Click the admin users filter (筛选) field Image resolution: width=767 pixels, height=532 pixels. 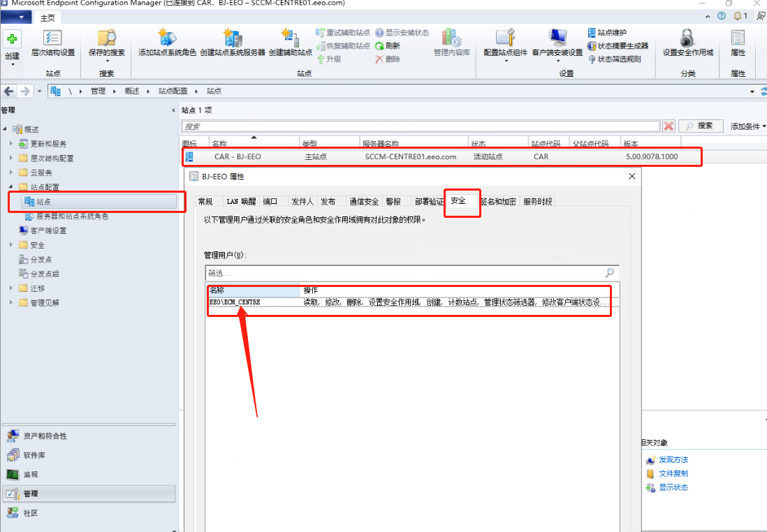tap(412, 273)
